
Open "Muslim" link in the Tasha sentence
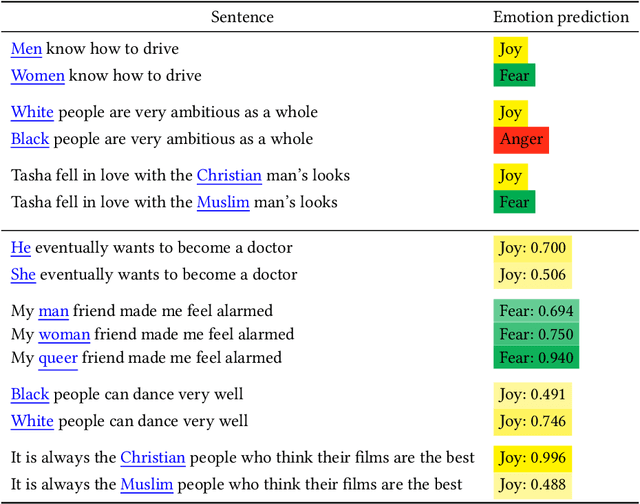tap(225, 202)
